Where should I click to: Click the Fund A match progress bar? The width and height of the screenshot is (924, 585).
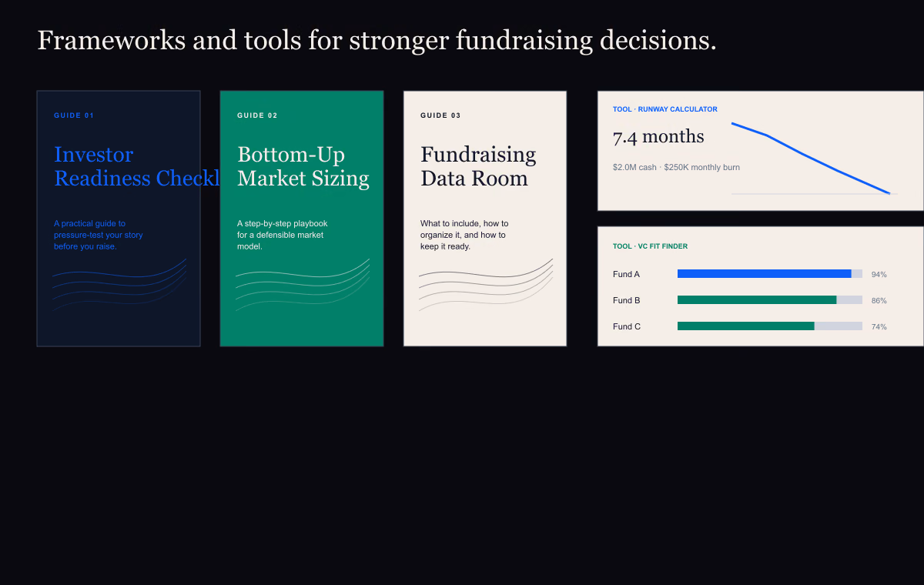pos(770,274)
